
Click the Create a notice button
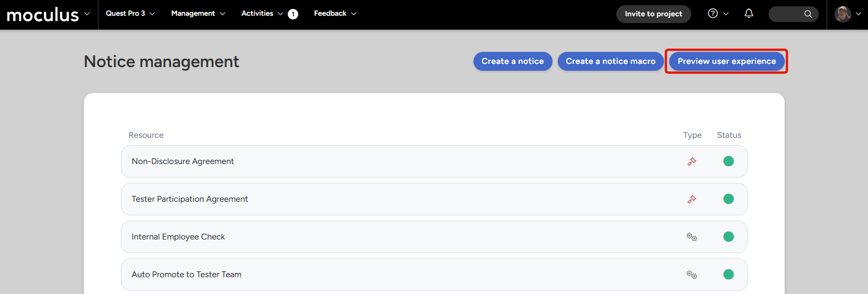tap(512, 61)
